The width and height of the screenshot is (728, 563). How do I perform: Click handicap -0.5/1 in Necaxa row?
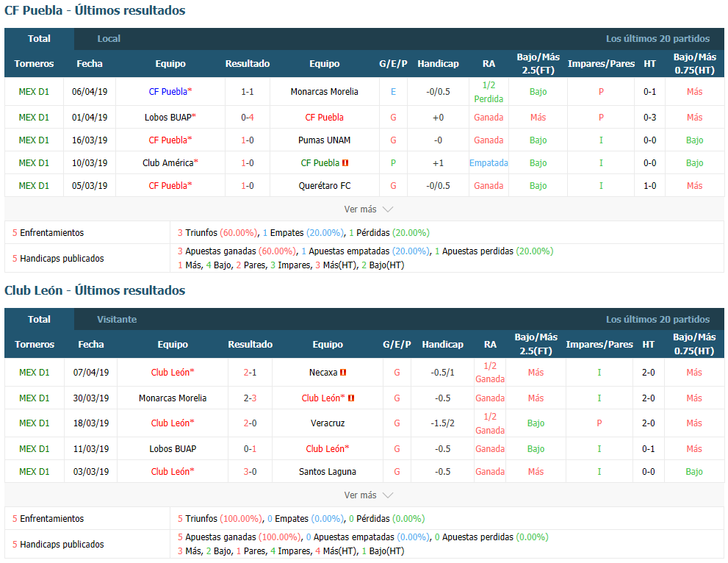pyautogui.click(x=442, y=373)
